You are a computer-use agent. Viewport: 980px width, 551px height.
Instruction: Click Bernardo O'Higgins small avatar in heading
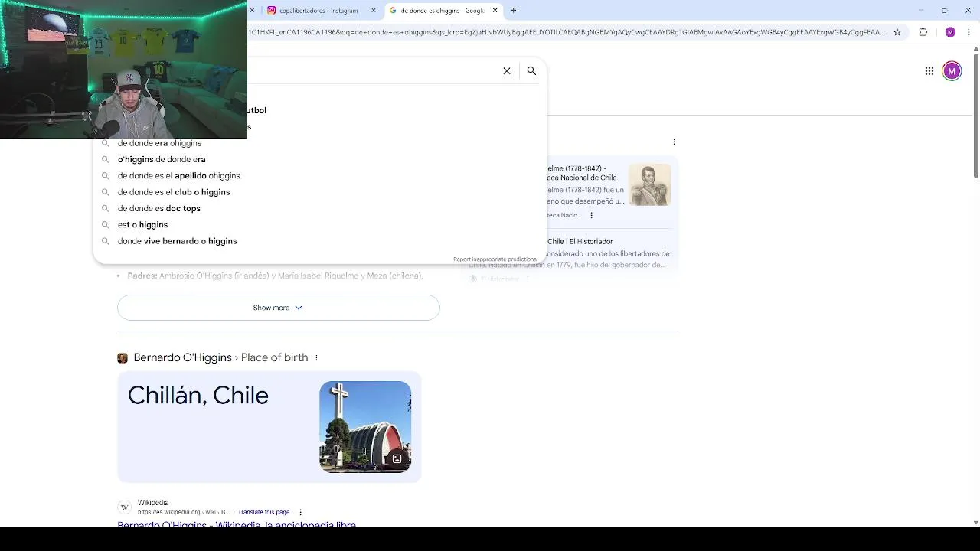[122, 358]
